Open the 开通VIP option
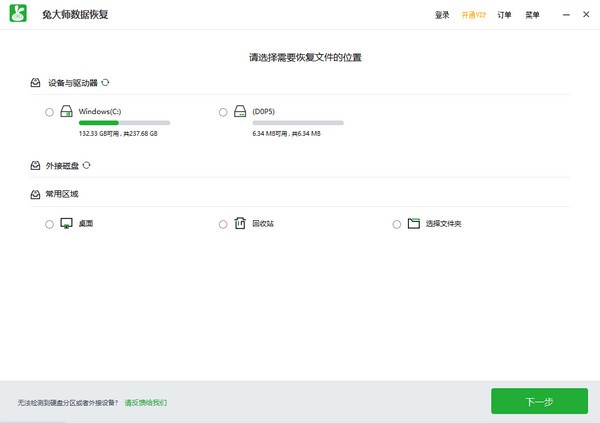The width and height of the screenshot is (600, 423). [474, 15]
